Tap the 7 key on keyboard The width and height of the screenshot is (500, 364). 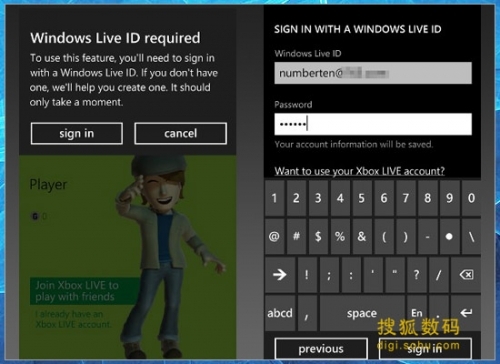pyautogui.click(x=406, y=198)
